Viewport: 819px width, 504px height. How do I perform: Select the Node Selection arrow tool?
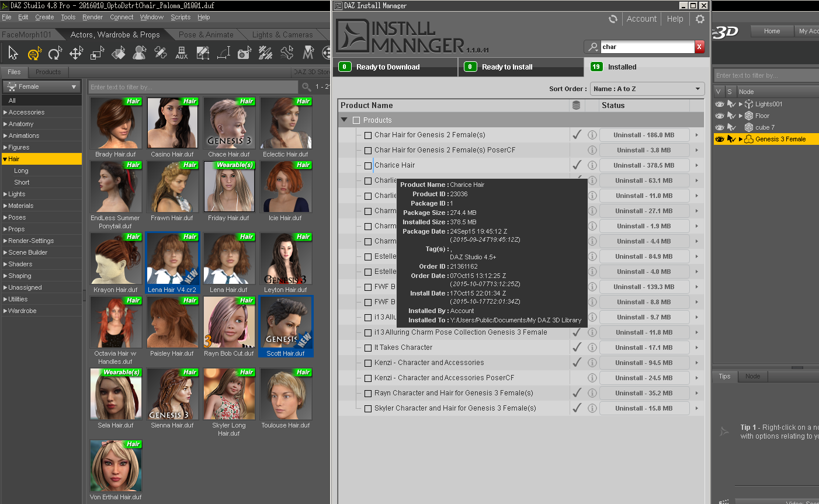[13, 54]
